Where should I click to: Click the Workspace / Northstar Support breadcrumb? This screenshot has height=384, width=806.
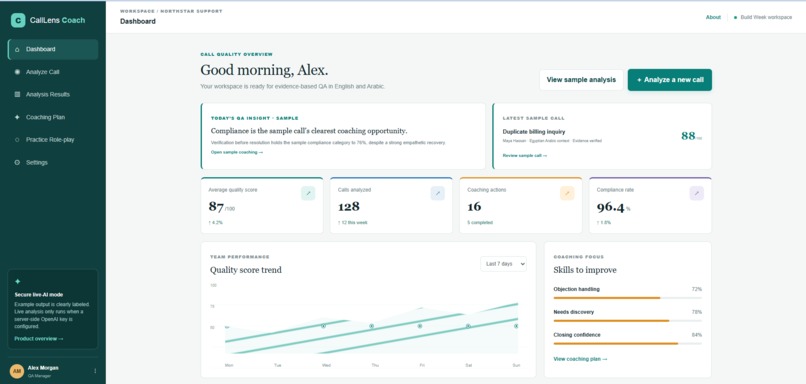171,11
